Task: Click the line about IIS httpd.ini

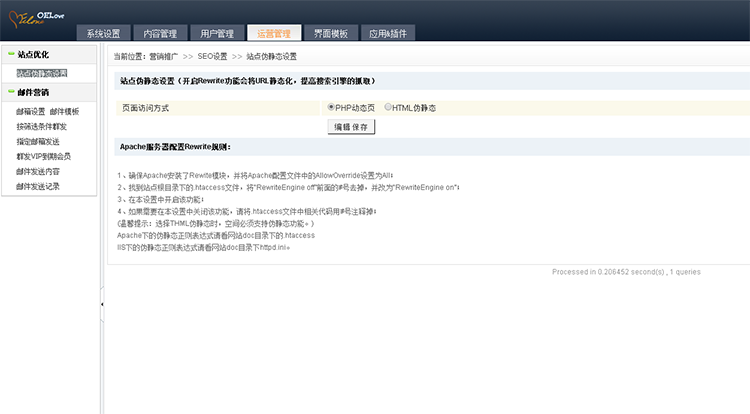Action: point(203,247)
